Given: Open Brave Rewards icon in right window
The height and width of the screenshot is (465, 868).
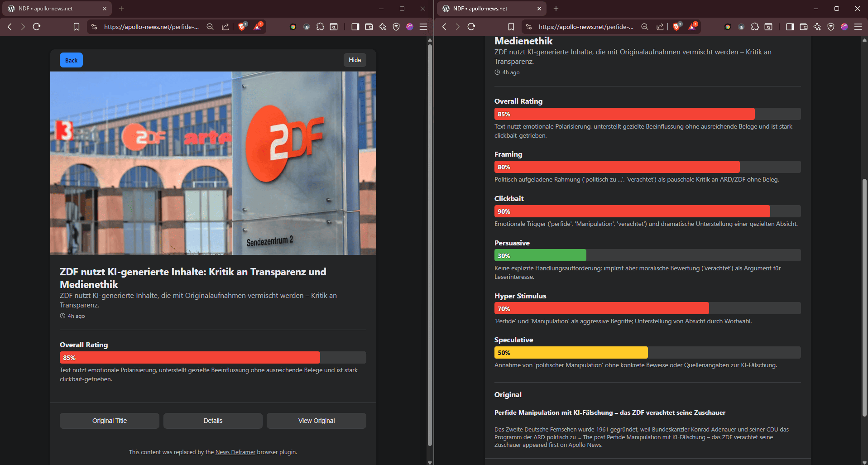Looking at the screenshot, I should point(692,27).
